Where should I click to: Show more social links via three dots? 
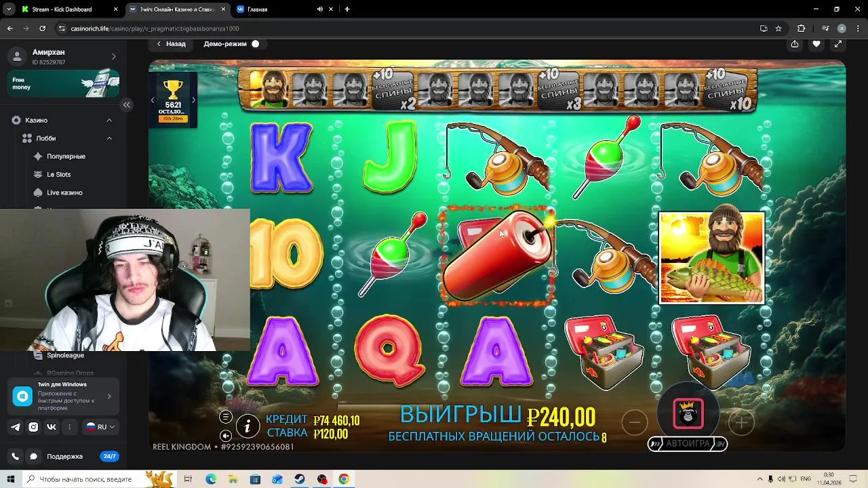pos(69,427)
